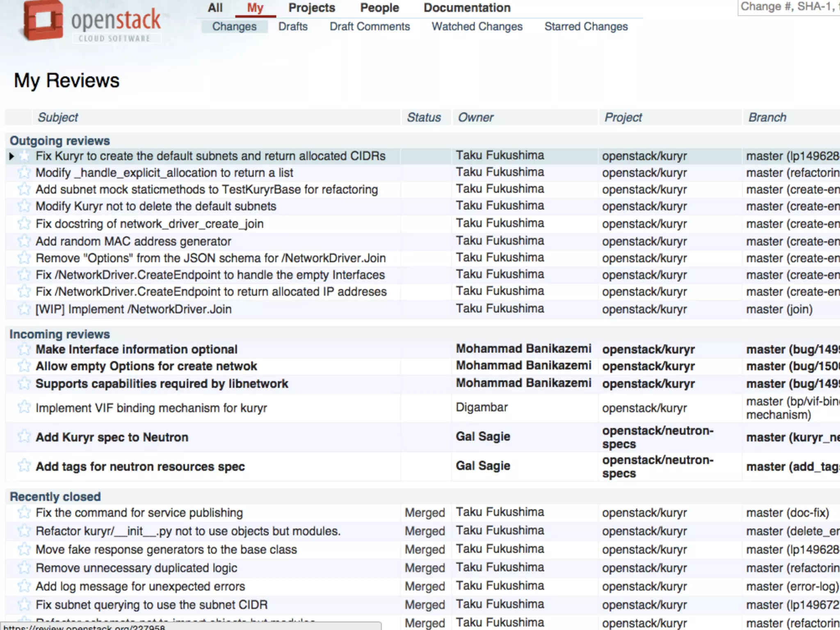Star 'Fix subnet querying to use the subnet CIDR'
This screenshot has height=630, width=840.
tap(24, 605)
